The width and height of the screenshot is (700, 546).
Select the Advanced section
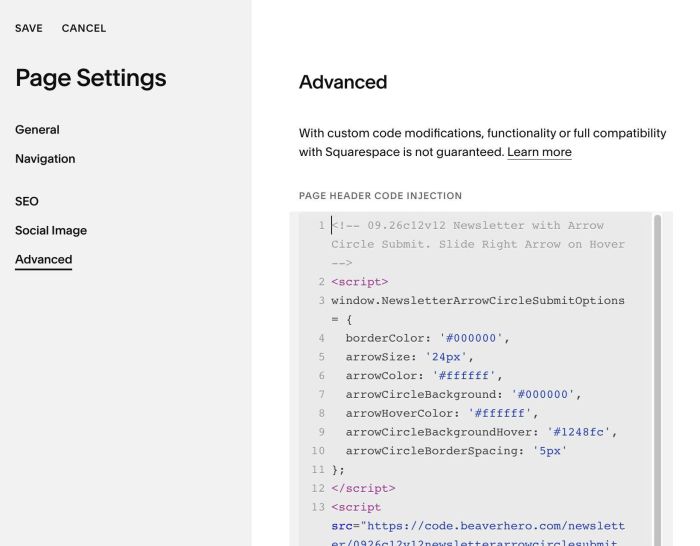43,259
